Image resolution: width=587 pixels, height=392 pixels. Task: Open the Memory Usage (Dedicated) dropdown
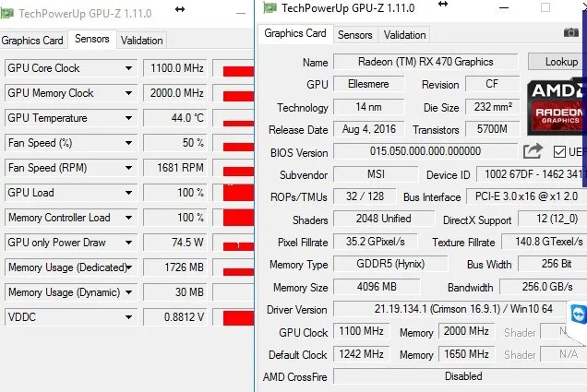(129, 267)
